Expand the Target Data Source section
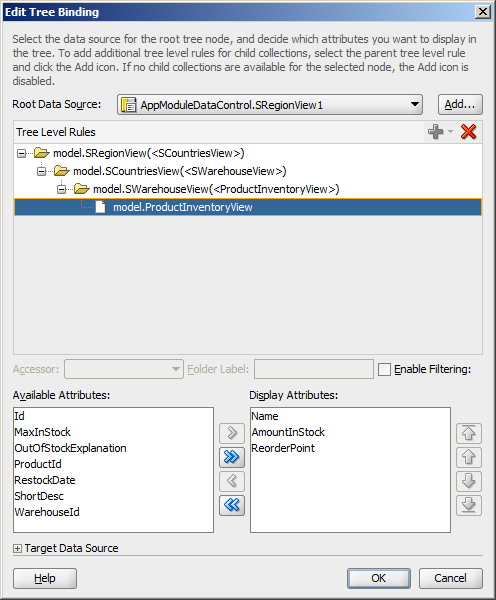 click(17, 548)
